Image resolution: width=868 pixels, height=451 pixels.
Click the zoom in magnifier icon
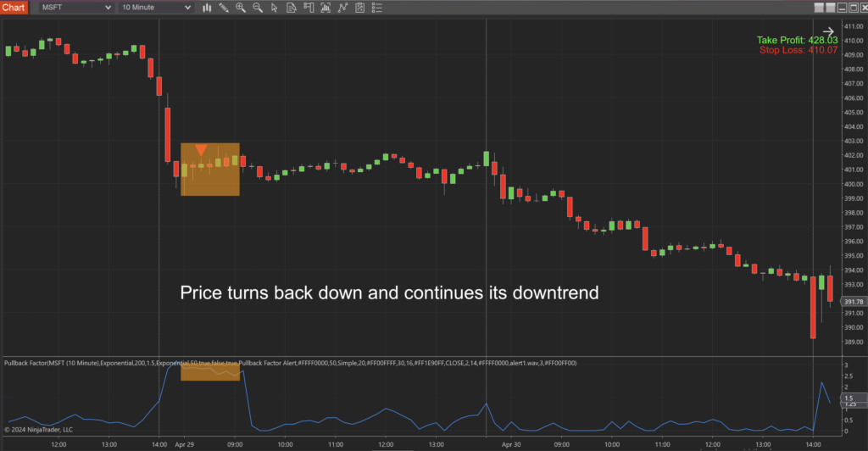click(x=240, y=8)
